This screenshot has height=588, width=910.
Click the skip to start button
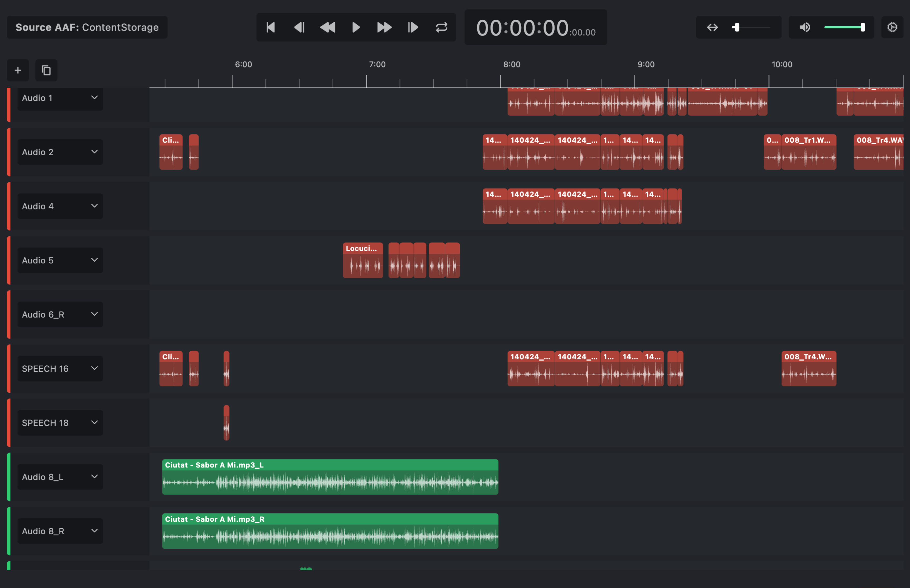[270, 27]
